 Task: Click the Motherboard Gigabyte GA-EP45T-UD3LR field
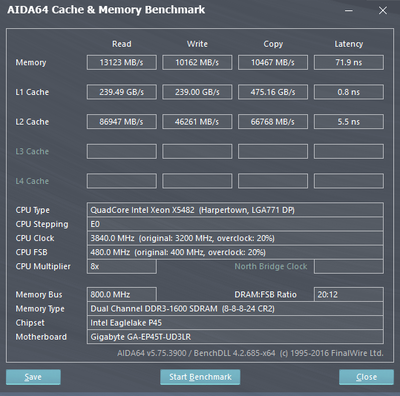[x=235, y=337]
